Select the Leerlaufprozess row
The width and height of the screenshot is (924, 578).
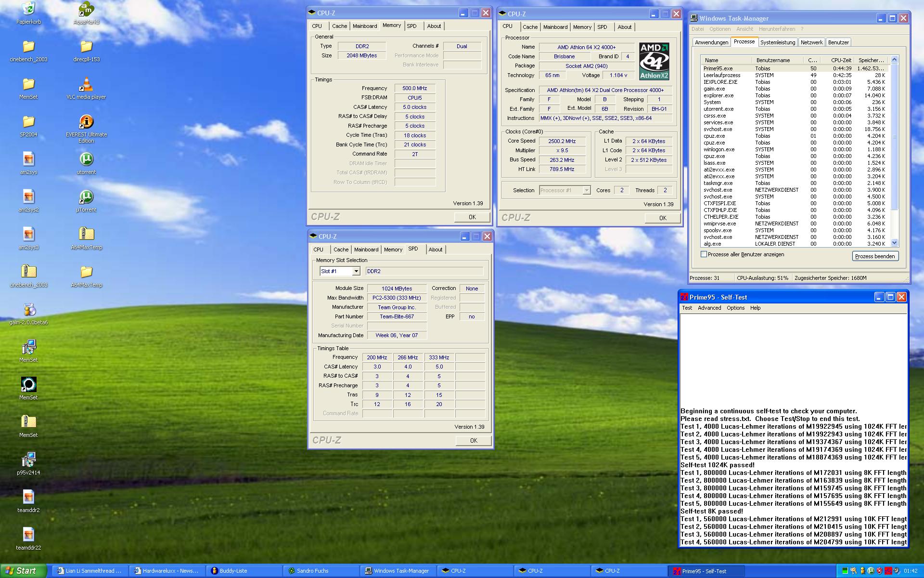[796, 75]
